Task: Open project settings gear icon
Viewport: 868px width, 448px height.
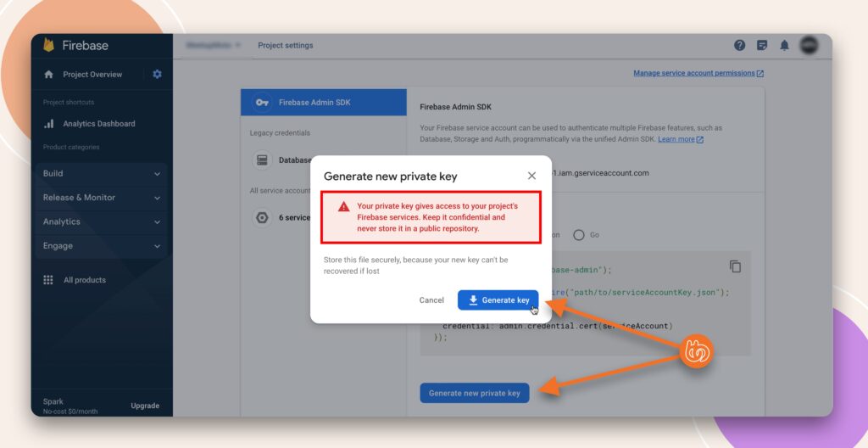Action: [157, 75]
